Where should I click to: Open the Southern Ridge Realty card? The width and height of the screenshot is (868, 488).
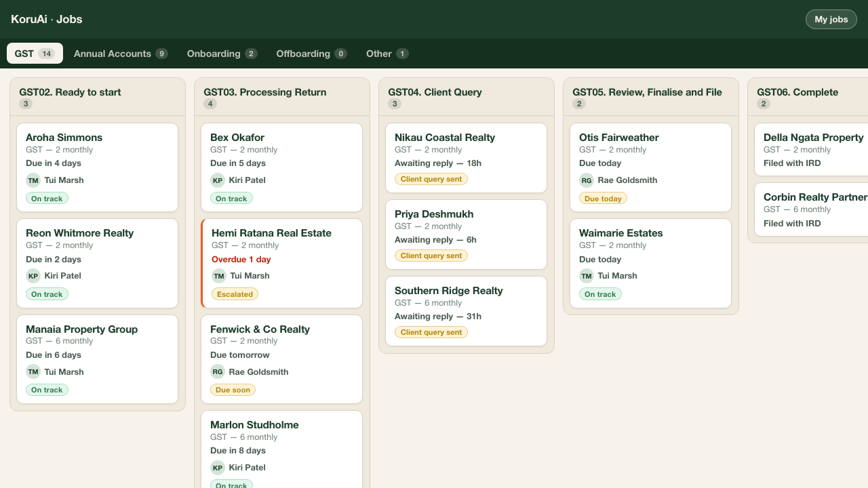point(467,311)
